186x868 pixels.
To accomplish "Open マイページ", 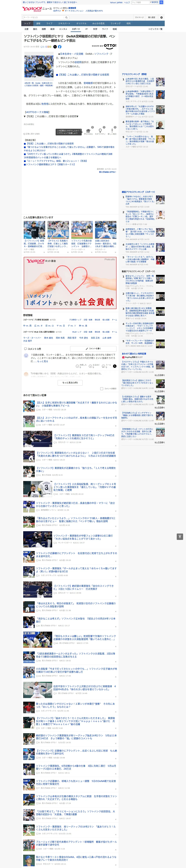I will (139, 18).
